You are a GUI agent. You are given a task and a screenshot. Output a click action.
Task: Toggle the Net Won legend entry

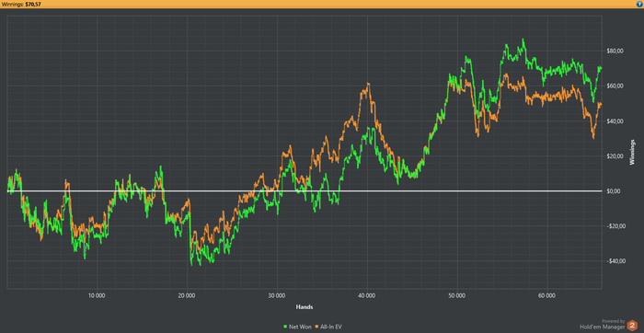(x=298, y=327)
